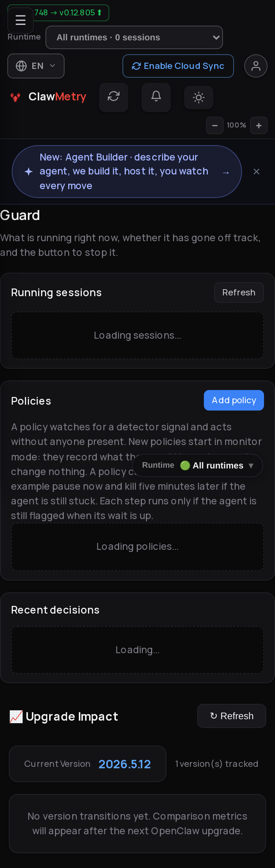This screenshot has width=275, height=868.
Task: Click Add policy
Action: [234, 400]
